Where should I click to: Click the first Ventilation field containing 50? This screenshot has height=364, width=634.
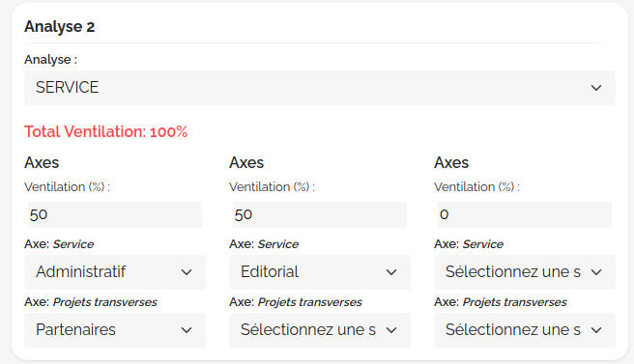(115, 214)
